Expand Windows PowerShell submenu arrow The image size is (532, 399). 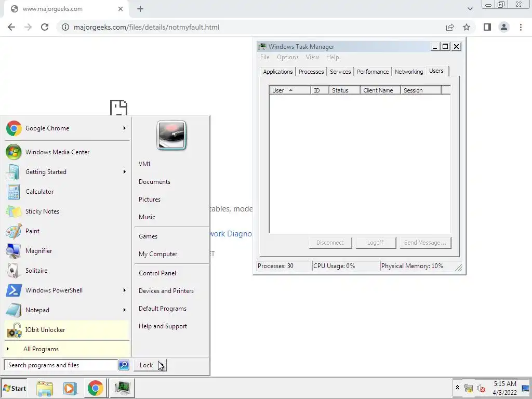click(125, 290)
